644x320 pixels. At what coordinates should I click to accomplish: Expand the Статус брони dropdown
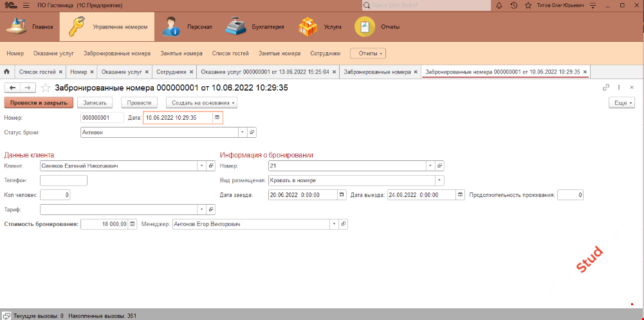243,132
